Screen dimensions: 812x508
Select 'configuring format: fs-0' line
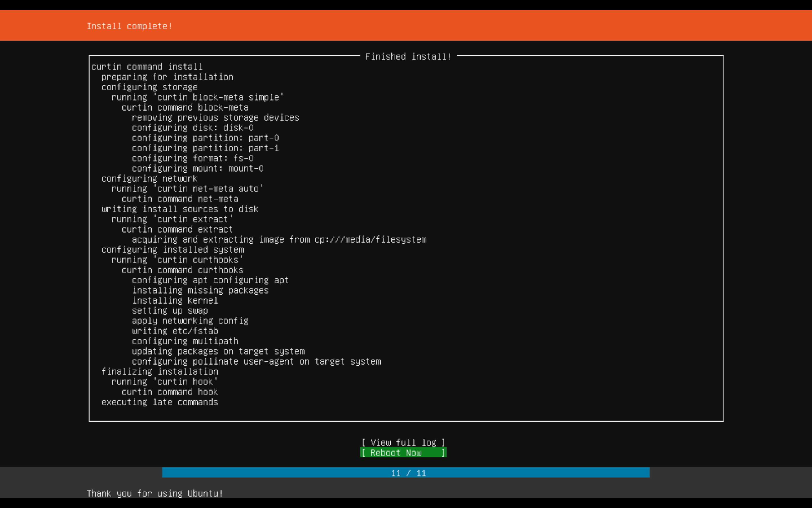click(193, 158)
